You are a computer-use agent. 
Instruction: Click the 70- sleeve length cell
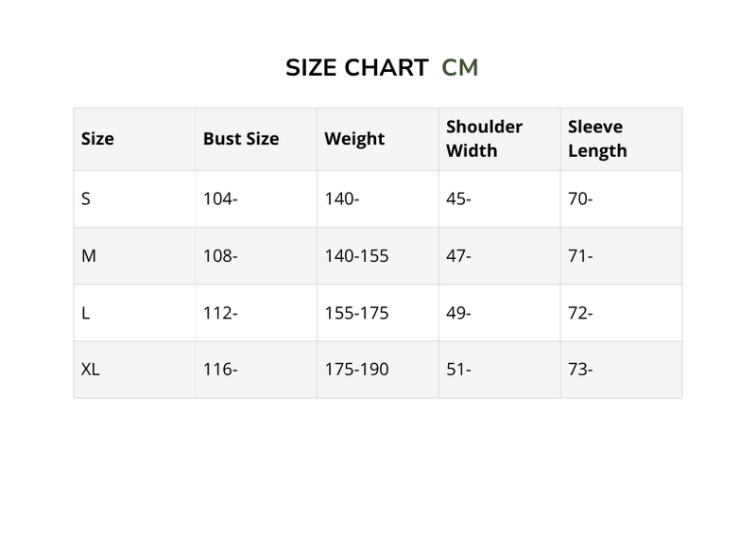pos(580,199)
